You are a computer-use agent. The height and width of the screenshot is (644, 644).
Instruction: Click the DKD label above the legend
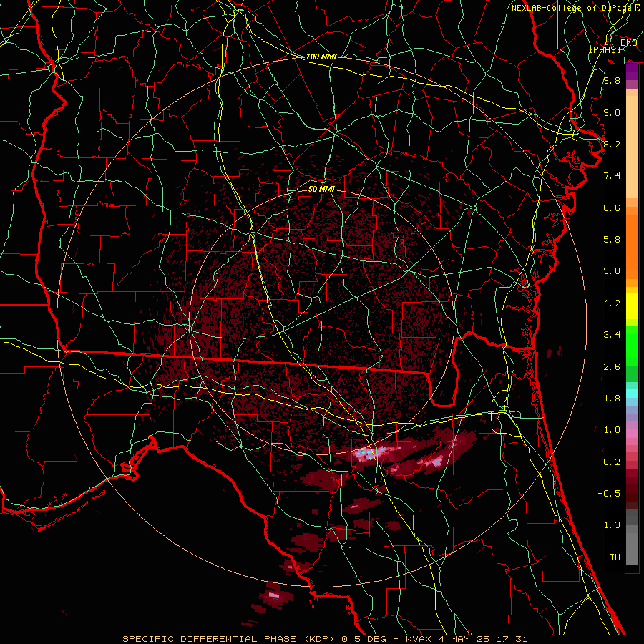click(x=628, y=43)
